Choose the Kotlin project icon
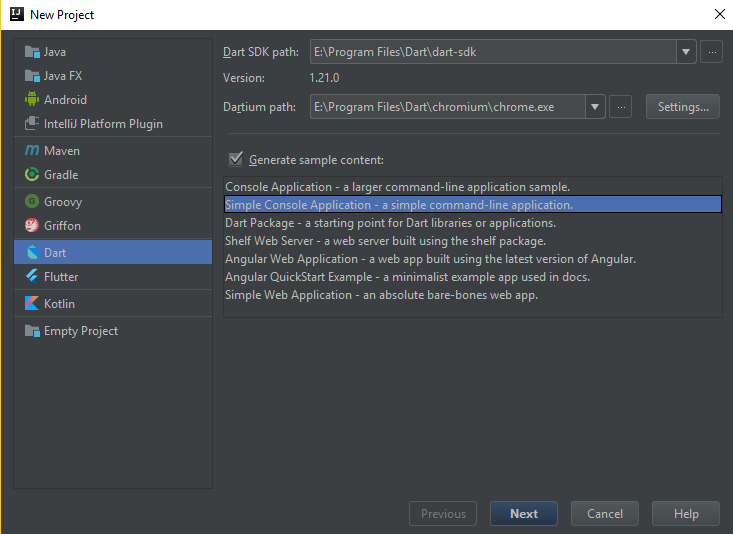Viewport: 733px width, 534px height. click(x=32, y=303)
